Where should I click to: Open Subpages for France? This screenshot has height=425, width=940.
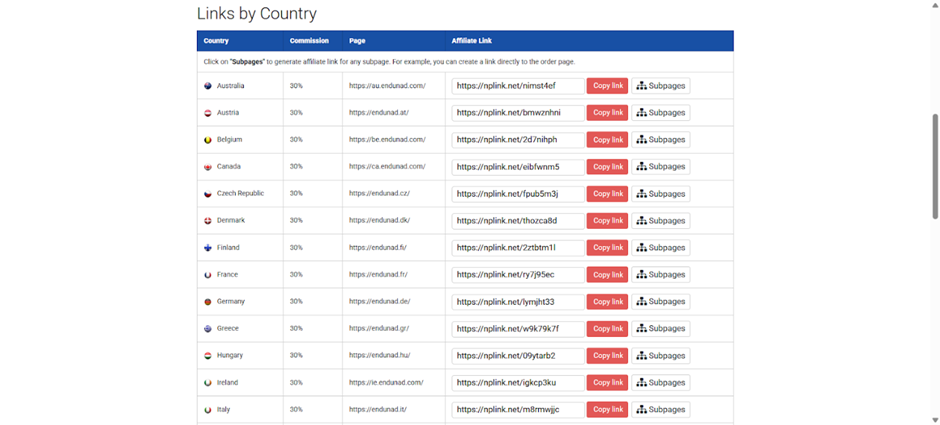(x=660, y=275)
